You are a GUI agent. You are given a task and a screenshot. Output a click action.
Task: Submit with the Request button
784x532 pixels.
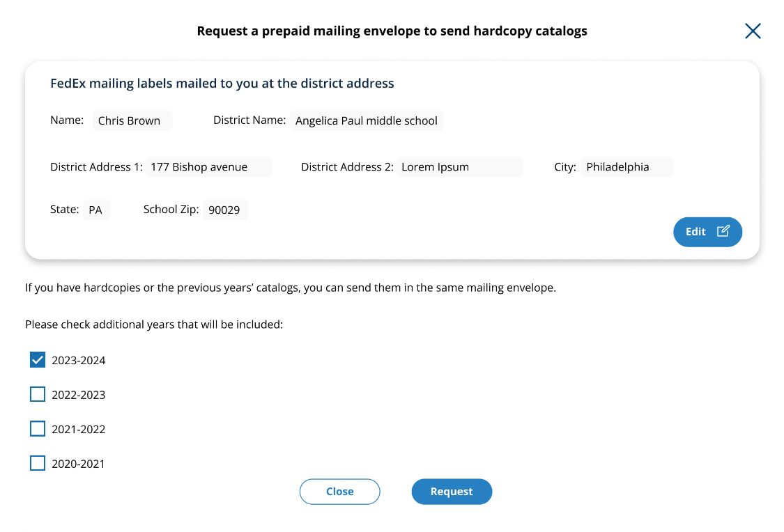(452, 492)
